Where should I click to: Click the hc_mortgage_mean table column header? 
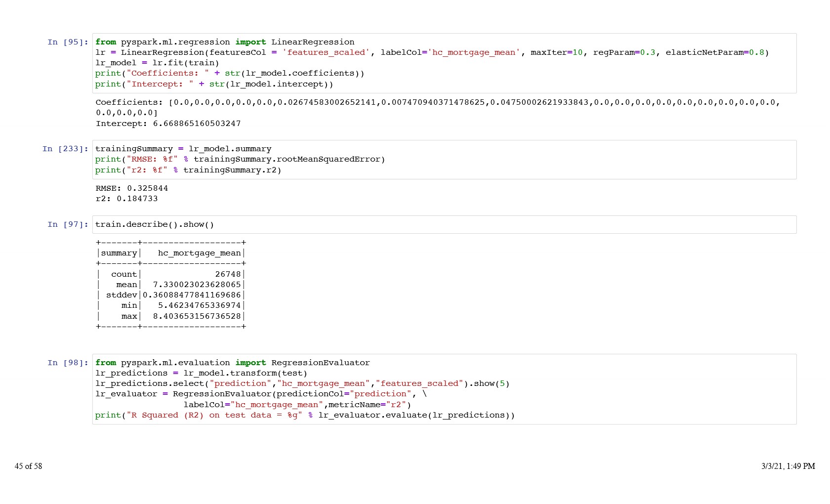tap(199, 253)
